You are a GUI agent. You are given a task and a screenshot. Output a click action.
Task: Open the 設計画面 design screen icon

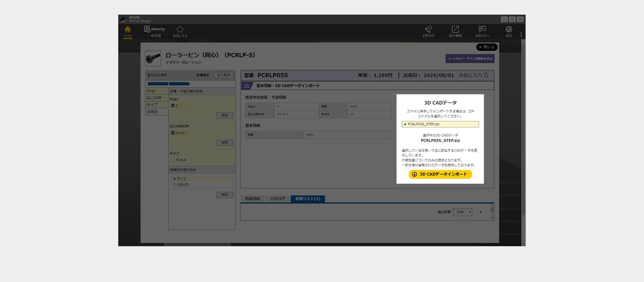[455, 31]
